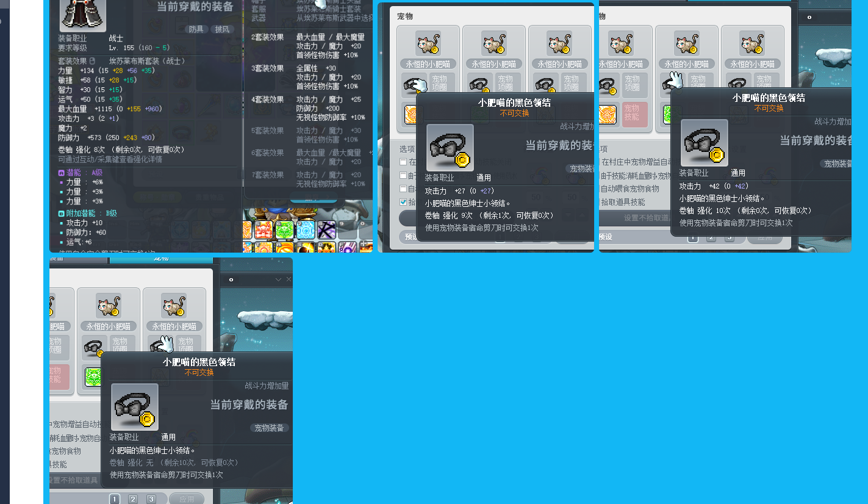Click the 披风 tag in the warrior equipment tooltip

click(221, 29)
